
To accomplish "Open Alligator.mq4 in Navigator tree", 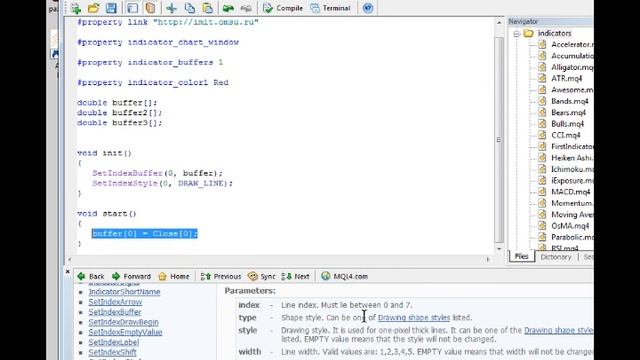I will click(x=572, y=67).
